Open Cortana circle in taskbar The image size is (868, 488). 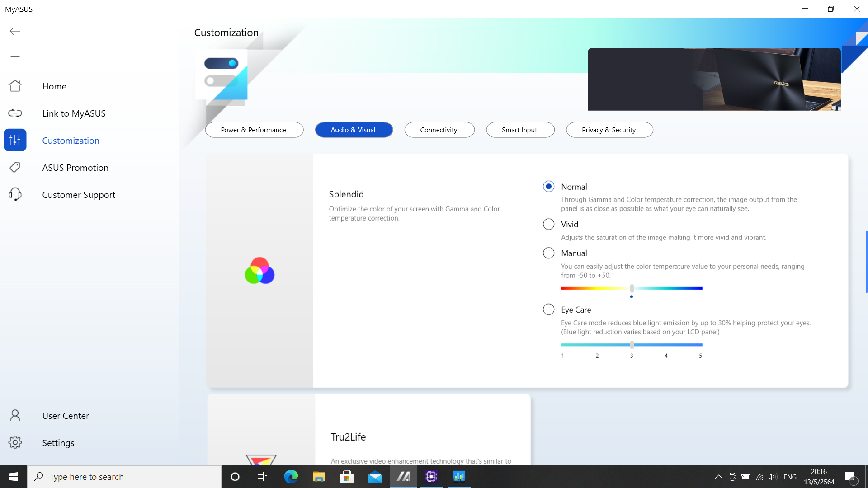click(235, 477)
